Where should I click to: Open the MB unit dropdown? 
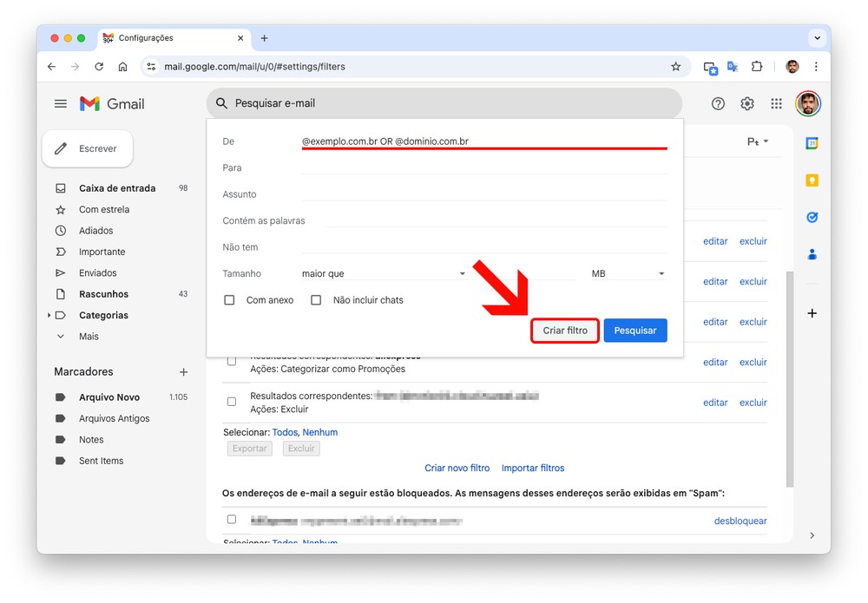628,273
